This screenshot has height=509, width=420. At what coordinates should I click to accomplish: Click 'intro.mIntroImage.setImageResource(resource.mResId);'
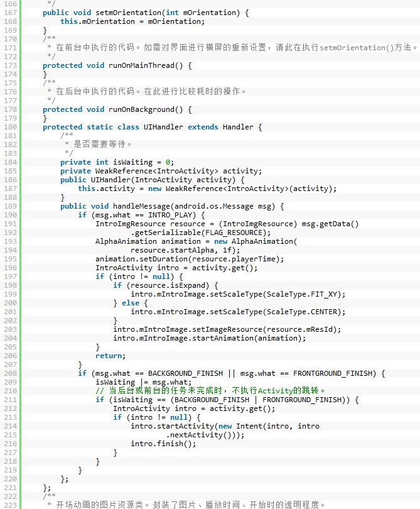pyautogui.click(x=227, y=329)
